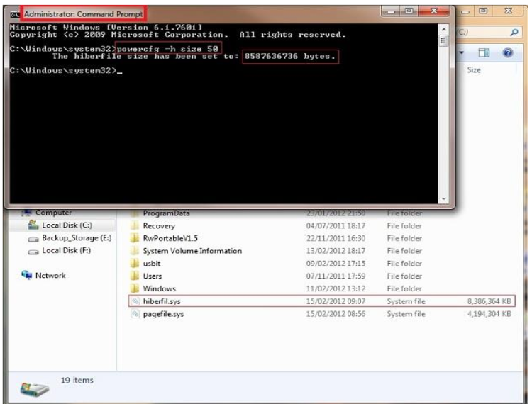Viewport: 532px width, 404px height.
Task: Minimize the Command Prompt window
Action: click(391, 11)
